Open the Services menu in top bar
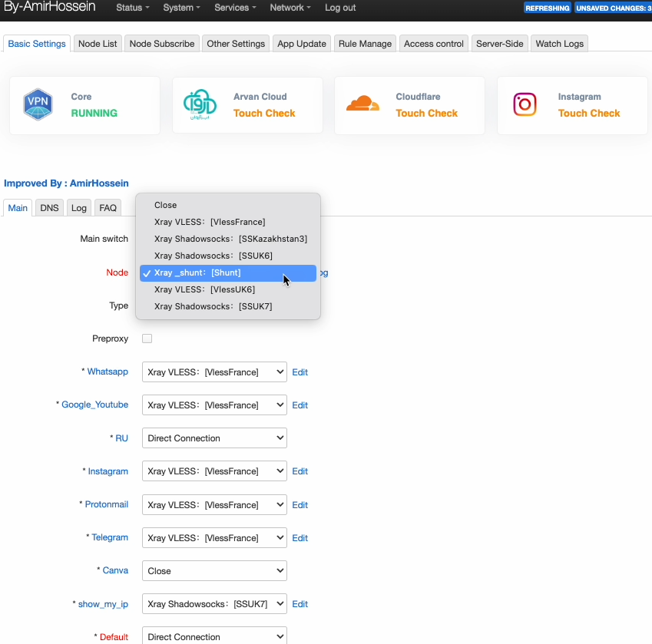 235,8
